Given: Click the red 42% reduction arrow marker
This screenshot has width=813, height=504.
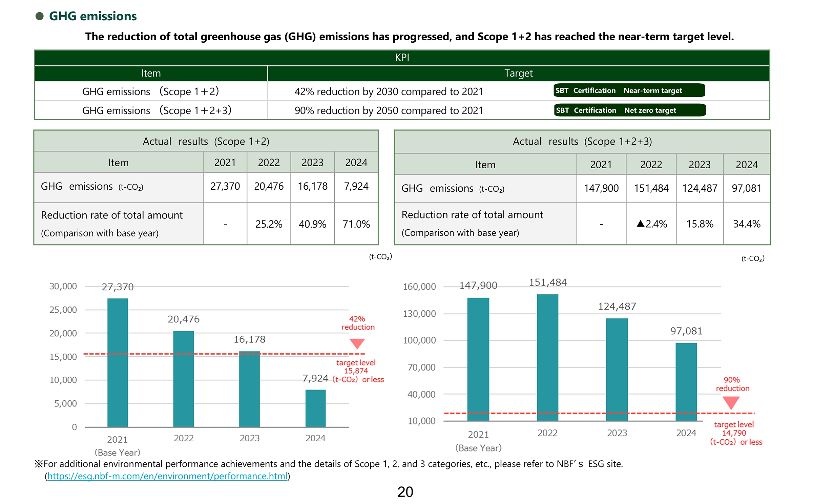Looking at the screenshot, I should pos(357,343).
